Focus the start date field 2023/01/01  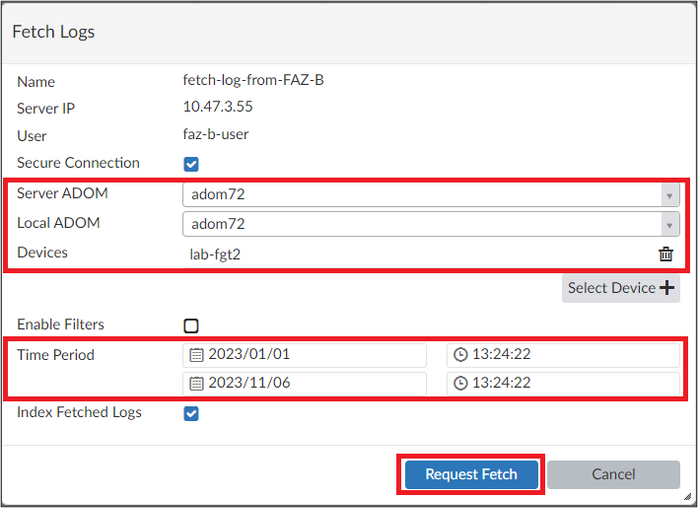[310, 355]
